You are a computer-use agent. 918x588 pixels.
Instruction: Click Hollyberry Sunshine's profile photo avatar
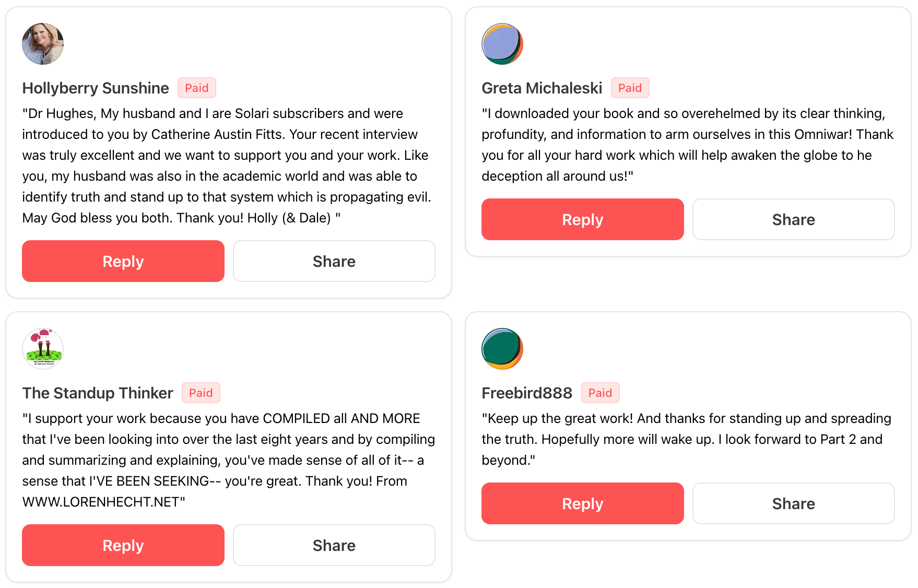pyautogui.click(x=43, y=44)
